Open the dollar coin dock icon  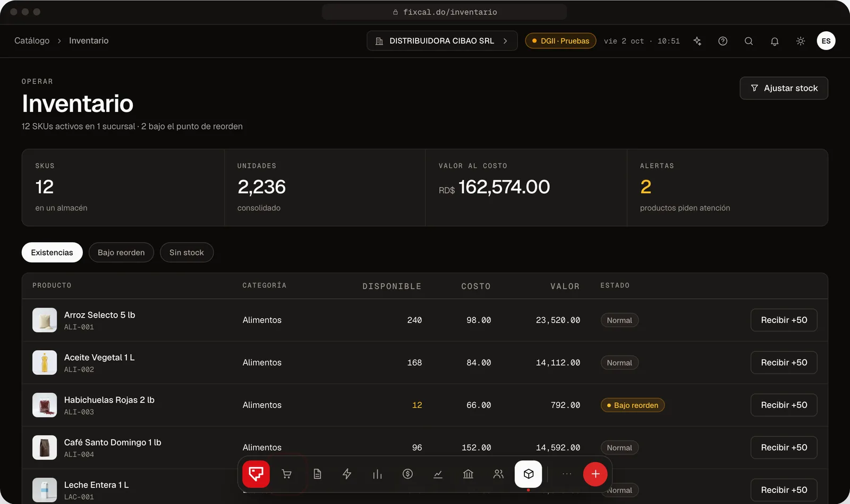(x=407, y=474)
